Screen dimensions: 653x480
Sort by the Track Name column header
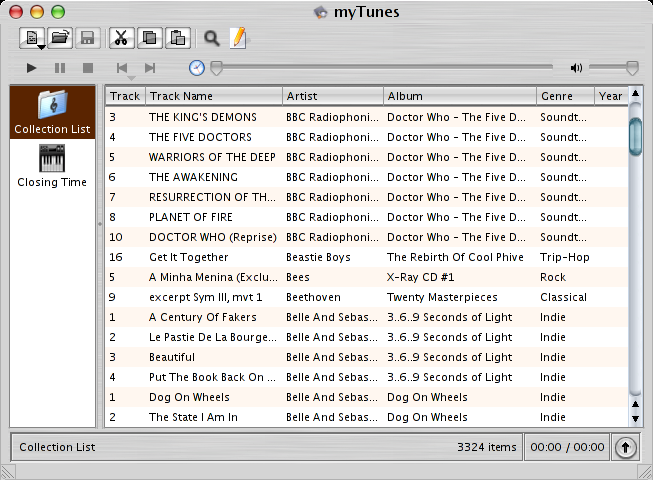click(214, 96)
